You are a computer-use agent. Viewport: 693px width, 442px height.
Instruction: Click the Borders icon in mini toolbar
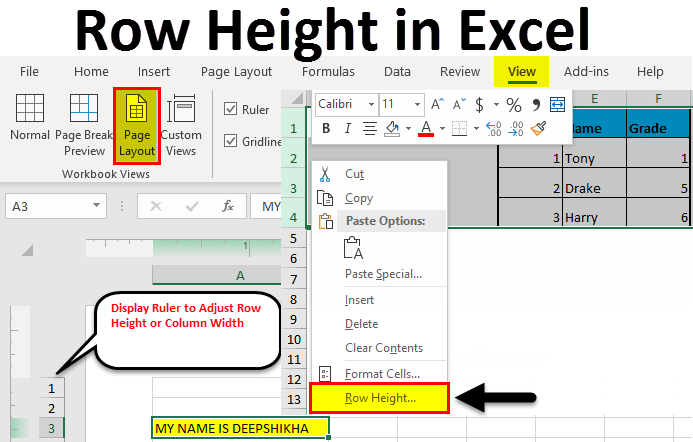pos(460,129)
